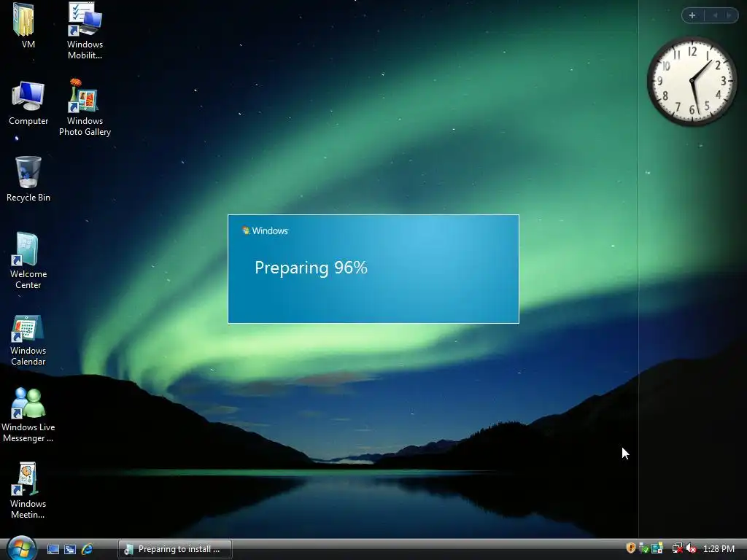The height and width of the screenshot is (560, 747).
Task: Click the green check tray icon
Action: [x=644, y=548]
